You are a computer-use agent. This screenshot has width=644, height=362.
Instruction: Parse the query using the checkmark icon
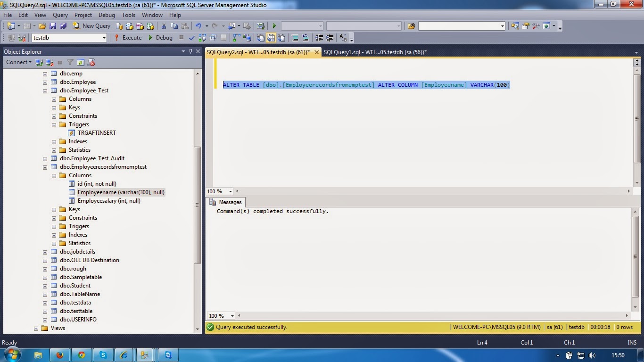pyautogui.click(x=191, y=38)
